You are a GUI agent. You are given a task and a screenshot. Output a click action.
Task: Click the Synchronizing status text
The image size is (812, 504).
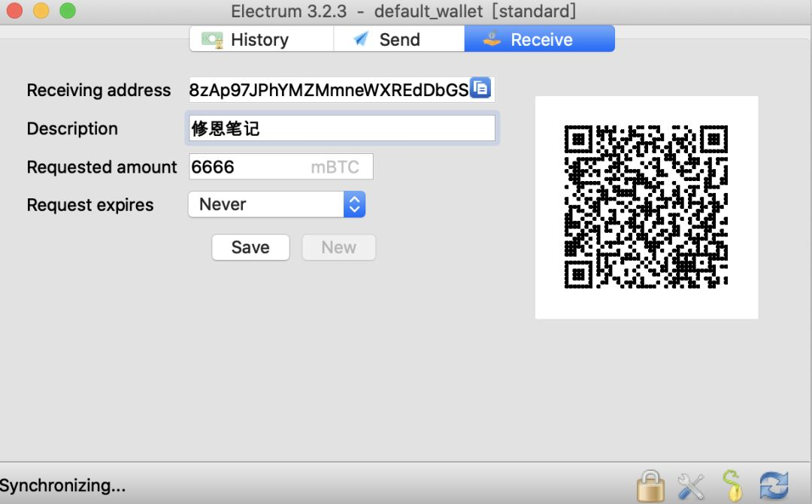click(x=62, y=485)
